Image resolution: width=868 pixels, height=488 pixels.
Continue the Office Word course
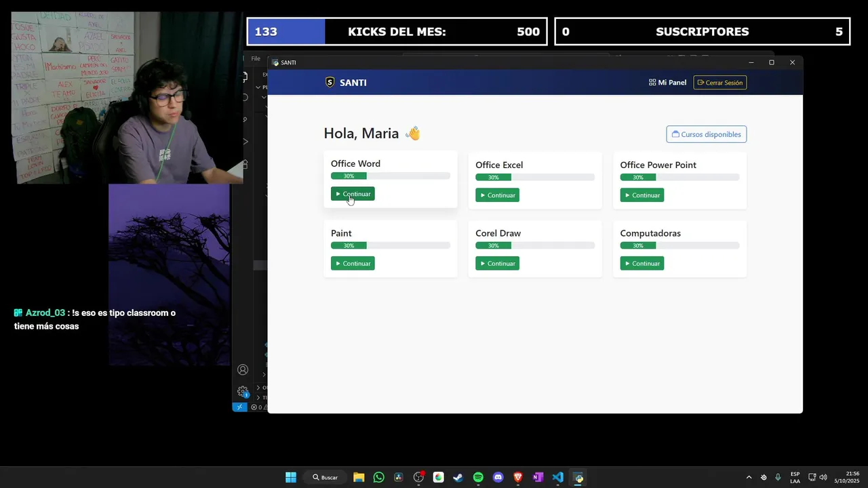pyautogui.click(x=353, y=194)
